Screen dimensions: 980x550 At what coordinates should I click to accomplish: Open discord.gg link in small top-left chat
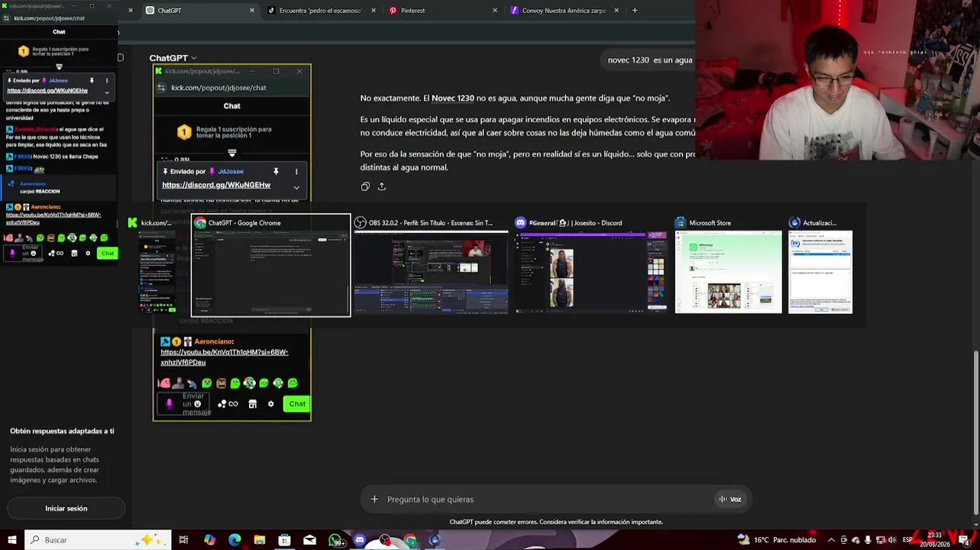(47, 90)
